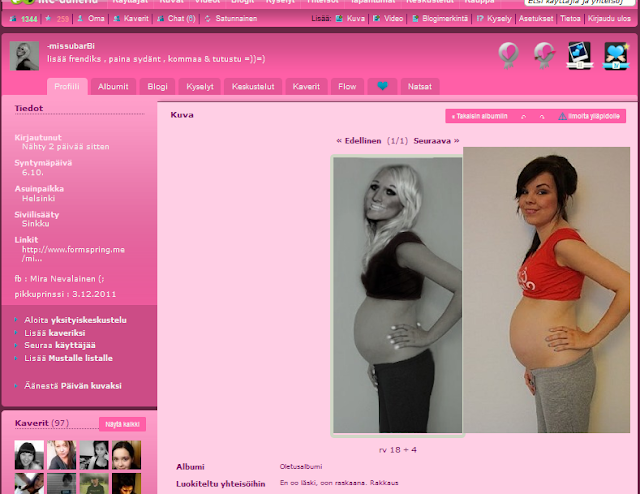
Task: Open the Blogi tab
Action: coord(157,87)
